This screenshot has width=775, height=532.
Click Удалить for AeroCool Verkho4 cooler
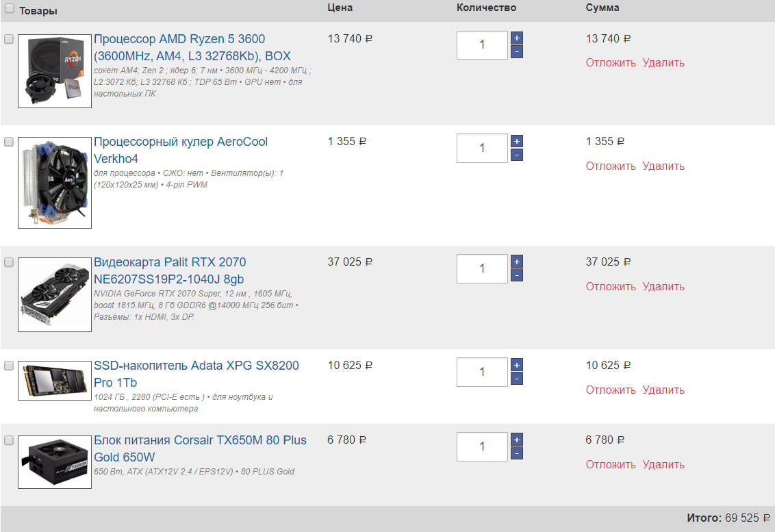tap(663, 166)
